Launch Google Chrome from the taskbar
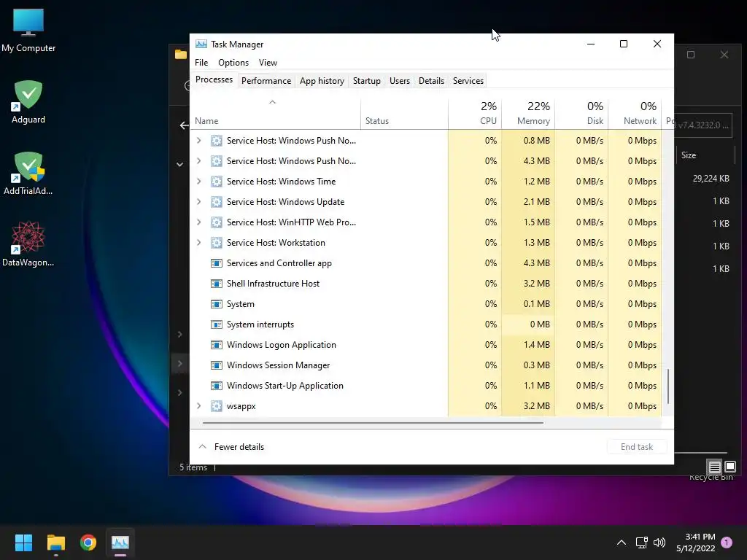747x560 pixels. click(88, 542)
